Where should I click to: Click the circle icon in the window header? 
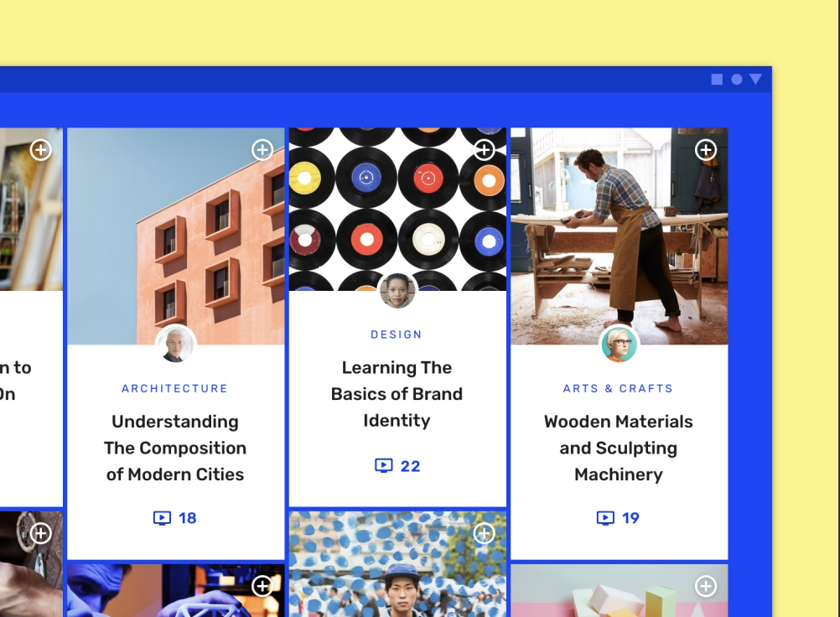(x=737, y=80)
